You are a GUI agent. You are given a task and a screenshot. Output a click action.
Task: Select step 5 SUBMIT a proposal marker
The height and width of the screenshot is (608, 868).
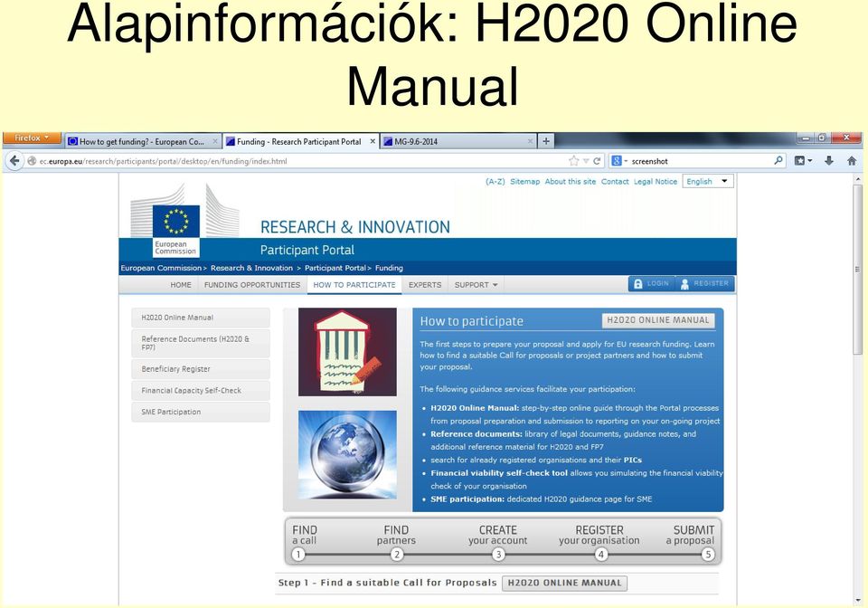tap(707, 555)
